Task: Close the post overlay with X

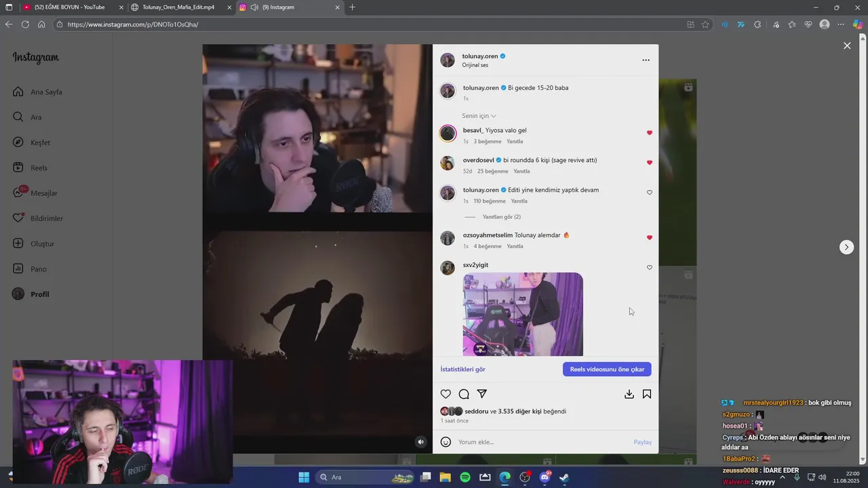Action: tap(847, 45)
